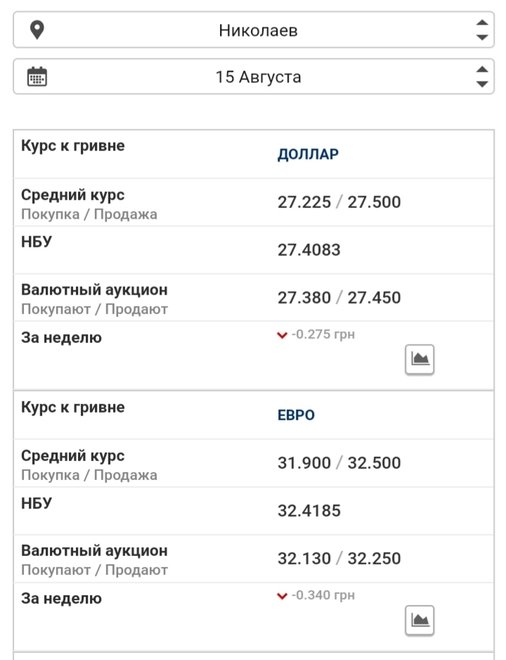This screenshot has width=506, height=660.
Task: Click the location pin icon
Action: [x=37, y=30]
